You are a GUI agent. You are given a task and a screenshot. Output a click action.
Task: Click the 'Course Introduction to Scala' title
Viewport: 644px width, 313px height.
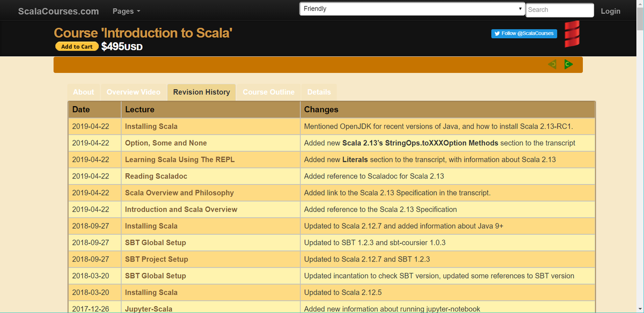pyautogui.click(x=143, y=33)
